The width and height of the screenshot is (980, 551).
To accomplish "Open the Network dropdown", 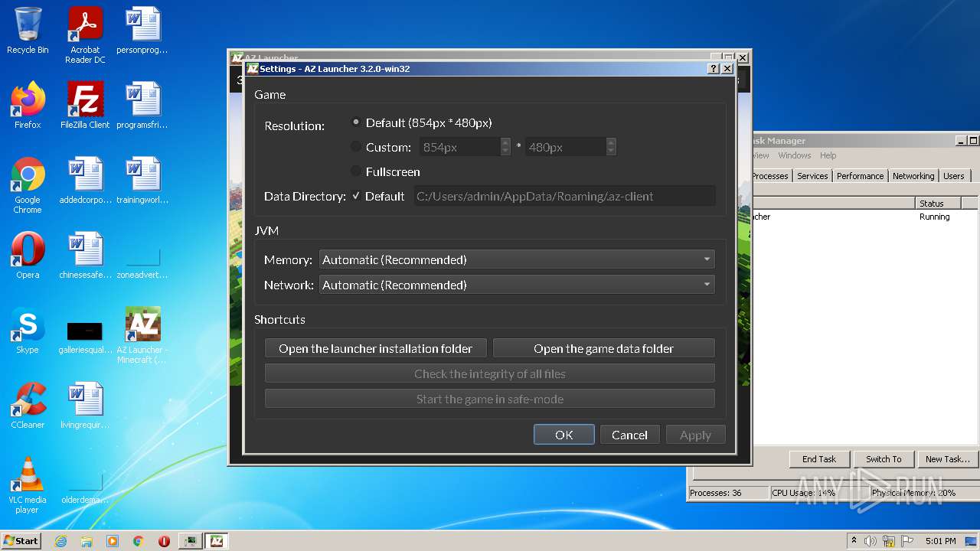I will point(517,285).
